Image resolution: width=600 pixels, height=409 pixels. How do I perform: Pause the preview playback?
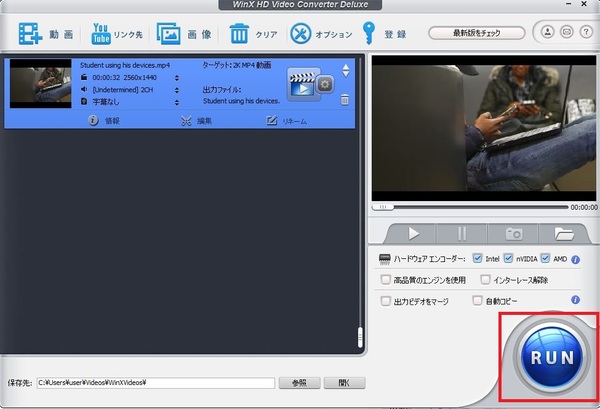pyautogui.click(x=462, y=233)
